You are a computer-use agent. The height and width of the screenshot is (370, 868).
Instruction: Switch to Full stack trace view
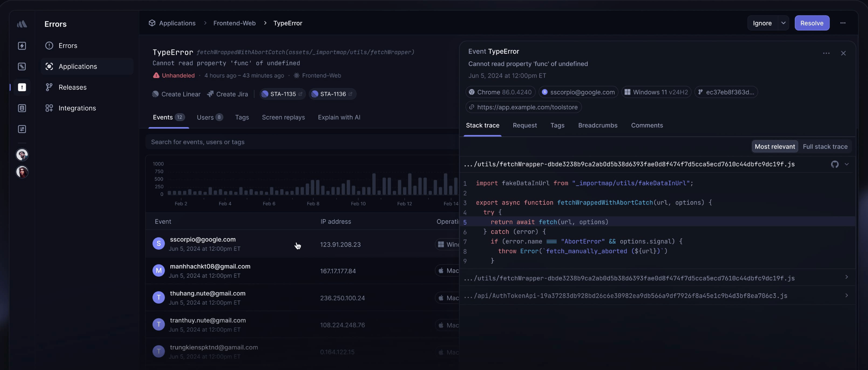pyautogui.click(x=826, y=146)
